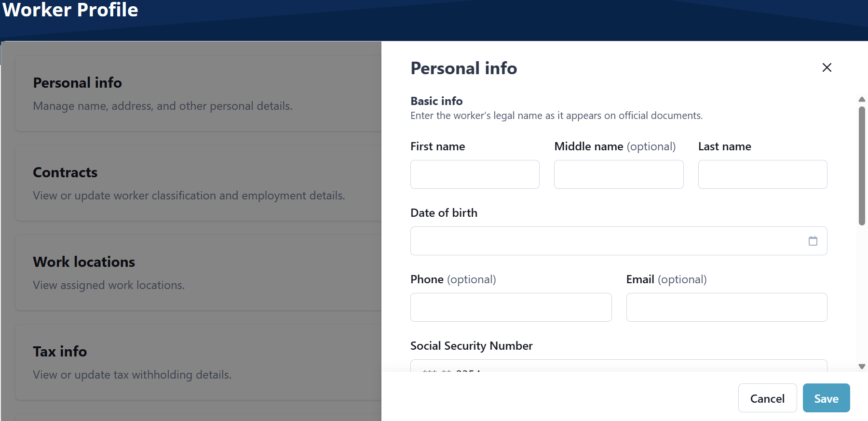Focus the Email text field

click(x=726, y=307)
